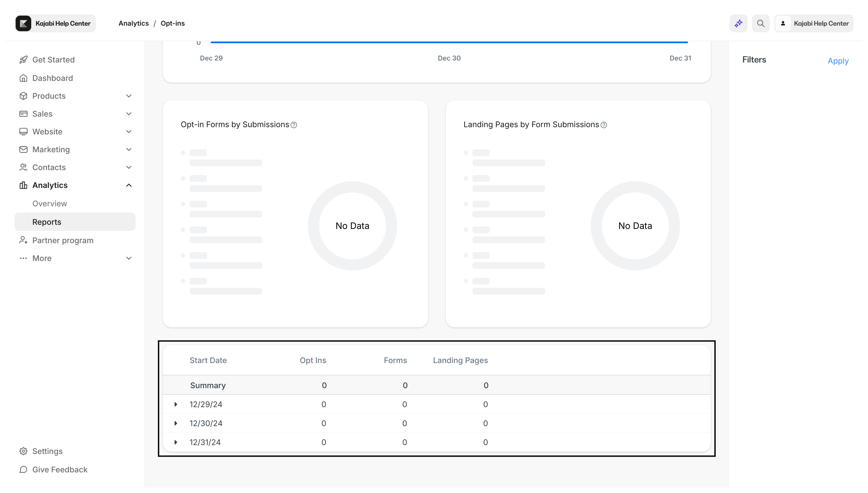Select the Dashboard home icon
Screen dimensions: 868x493
coord(23,78)
